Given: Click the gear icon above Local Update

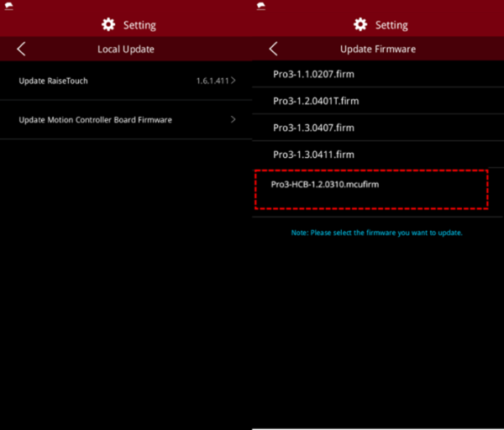Looking at the screenshot, I should point(108,24).
